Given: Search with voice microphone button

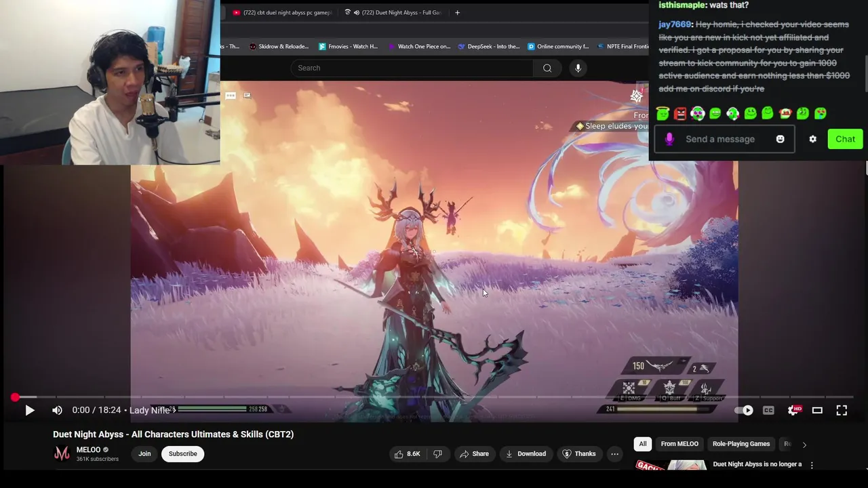Looking at the screenshot, I should pyautogui.click(x=578, y=68).
